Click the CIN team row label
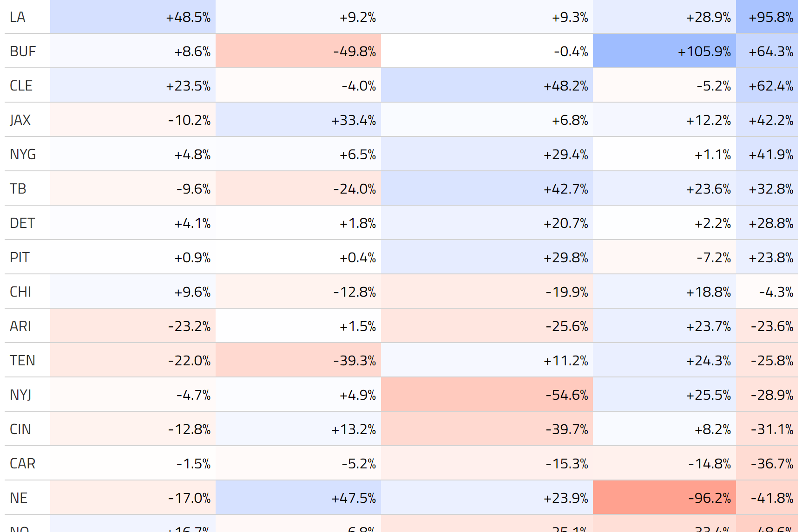The image size is (802, 532). click(x=20, y=429)
